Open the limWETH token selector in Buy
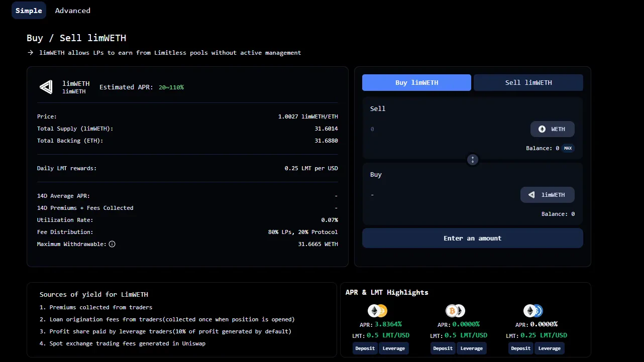 548,195
